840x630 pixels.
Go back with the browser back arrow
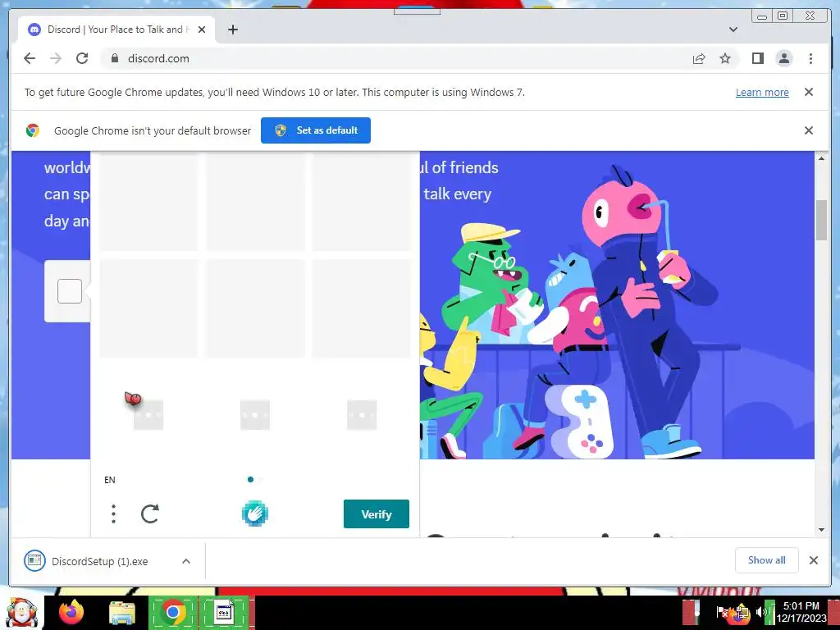pos(30,58)
